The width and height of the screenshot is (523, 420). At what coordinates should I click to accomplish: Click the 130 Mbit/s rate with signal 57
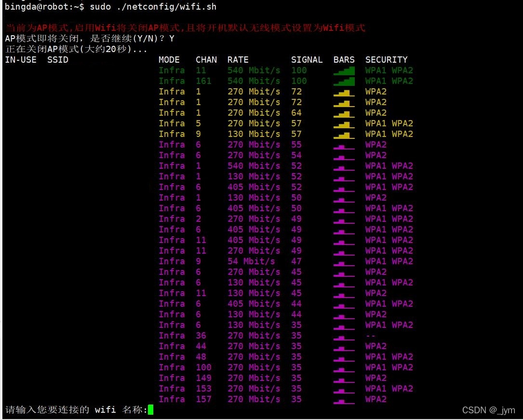point(254,134)
